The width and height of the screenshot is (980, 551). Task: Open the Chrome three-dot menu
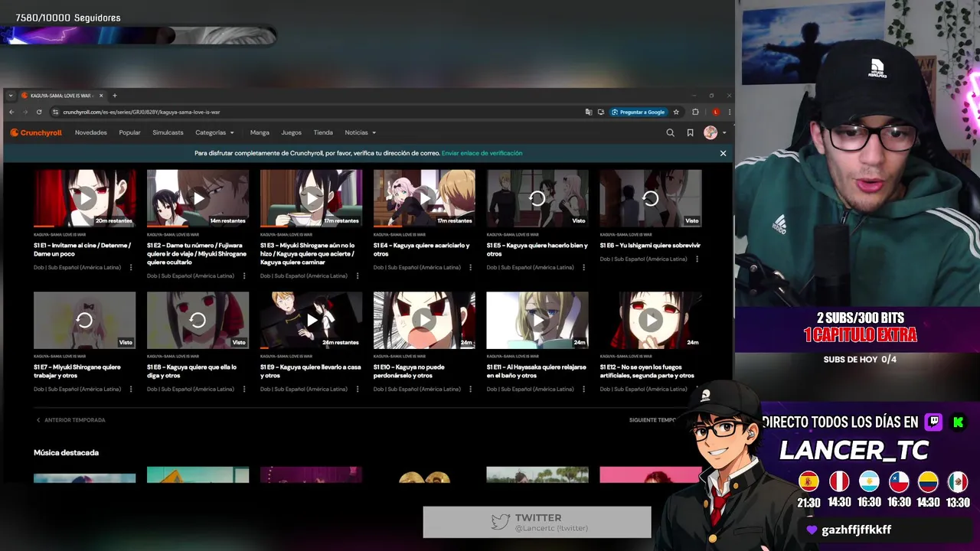click(729, 112)
